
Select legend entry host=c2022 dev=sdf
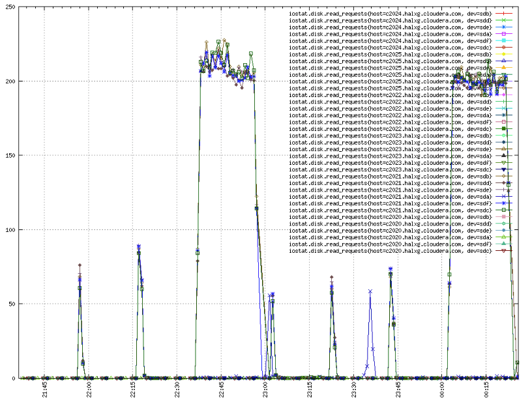coord(400,122)
